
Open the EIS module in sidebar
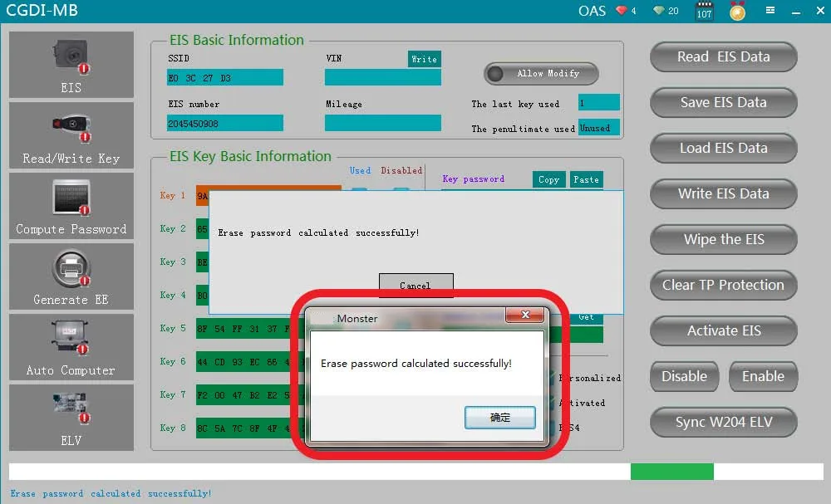coord(71,65)
